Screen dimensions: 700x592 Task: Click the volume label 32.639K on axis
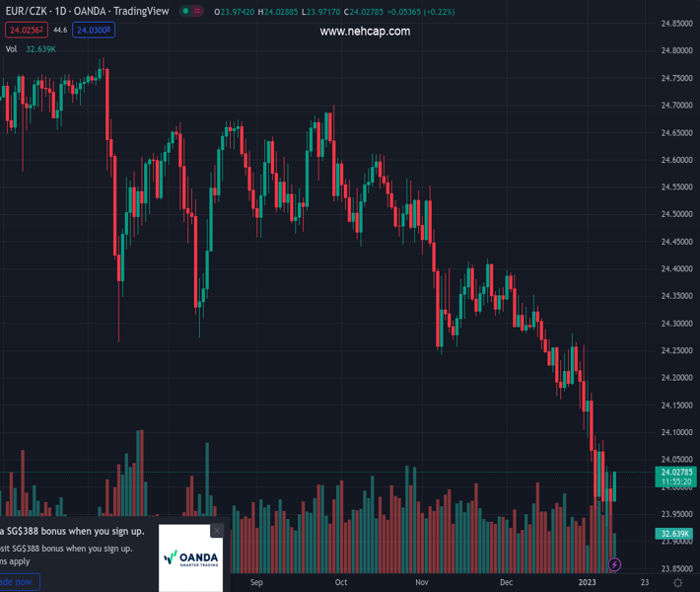point(675,534)
